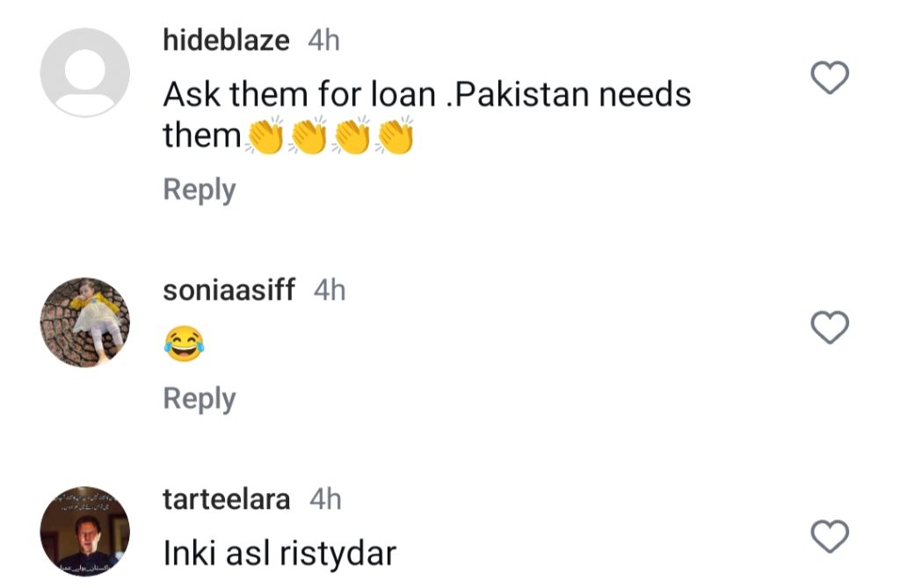Select the comment text 'Inki asl ristydar'
The width and height of the screenshot is (900, 588).
(279, 554)
